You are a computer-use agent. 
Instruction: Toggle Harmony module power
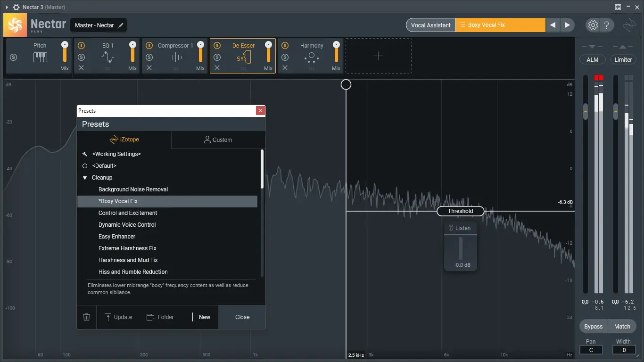[x=285, y=46]
